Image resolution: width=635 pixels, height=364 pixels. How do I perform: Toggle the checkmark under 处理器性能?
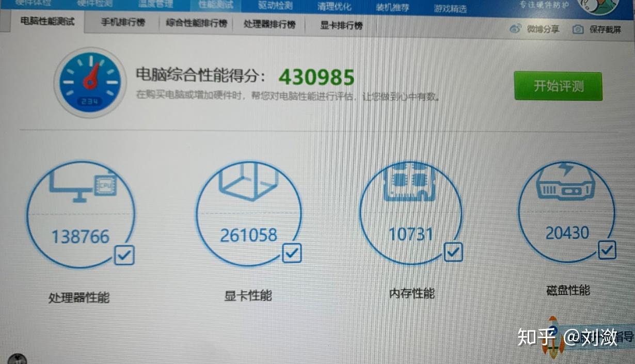coord(124,254)
